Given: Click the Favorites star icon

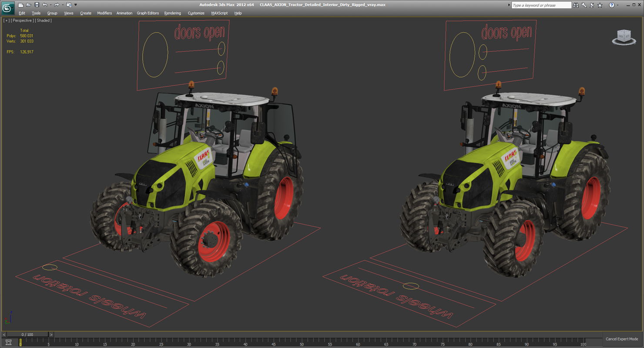Looking at the screenshot, I should pyautogui.click(x=600, y=5).
